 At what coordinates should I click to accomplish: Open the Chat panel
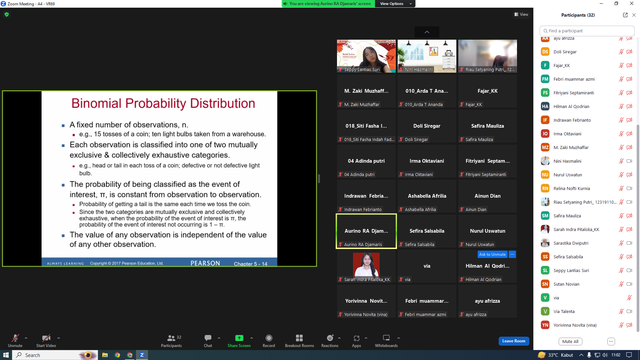coord(208,340)
